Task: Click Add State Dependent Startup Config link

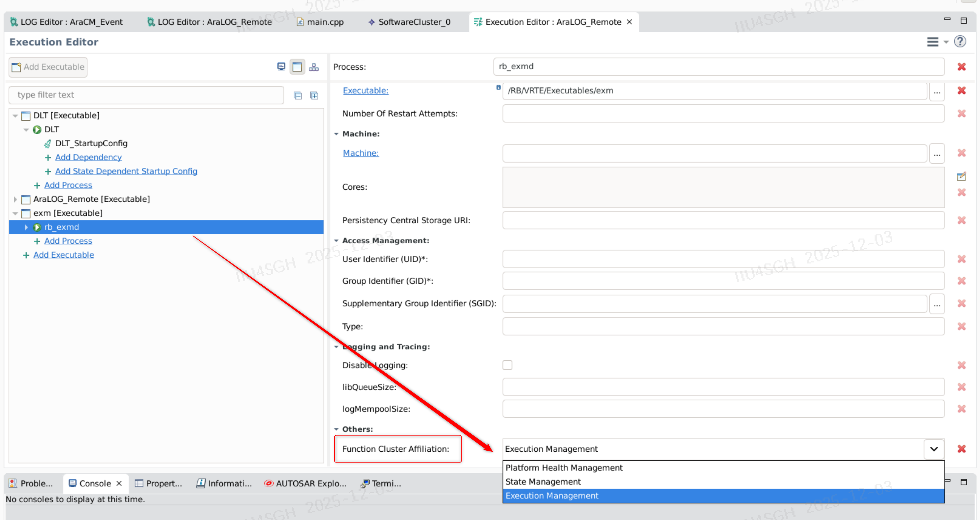Action: (126, 171)
